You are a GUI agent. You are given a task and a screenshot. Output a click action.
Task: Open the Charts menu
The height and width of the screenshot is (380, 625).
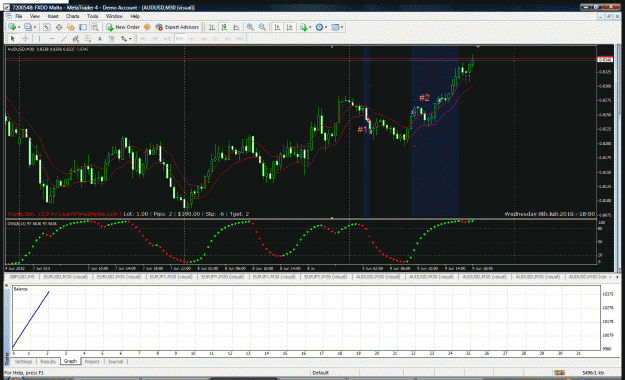click(x=73, y=16)
